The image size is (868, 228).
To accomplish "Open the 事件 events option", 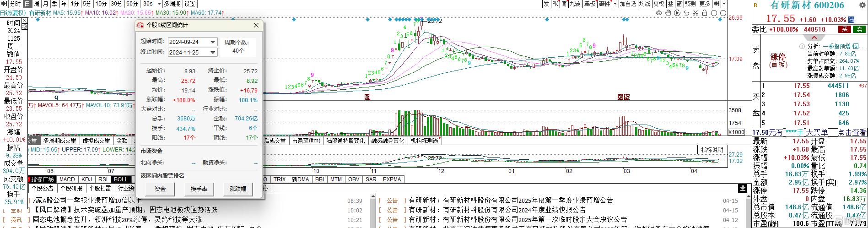I will [x=604, y=4].
